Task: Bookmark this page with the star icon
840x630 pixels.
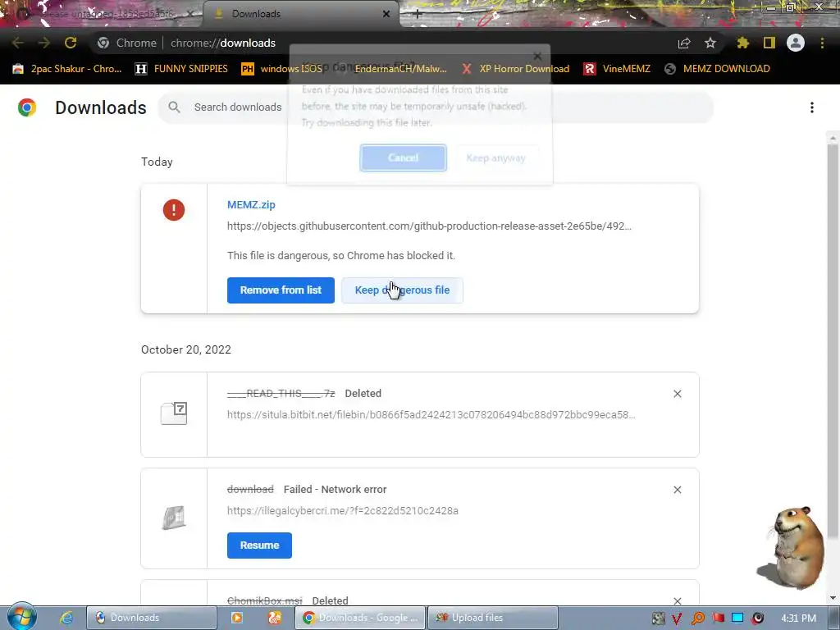Action: coord(710,43)
